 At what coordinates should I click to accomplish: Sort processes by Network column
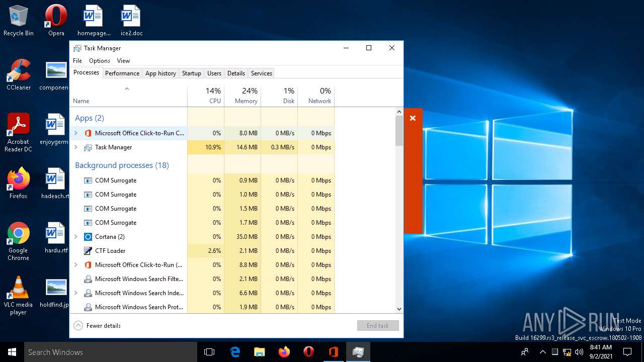coord(316,96)
